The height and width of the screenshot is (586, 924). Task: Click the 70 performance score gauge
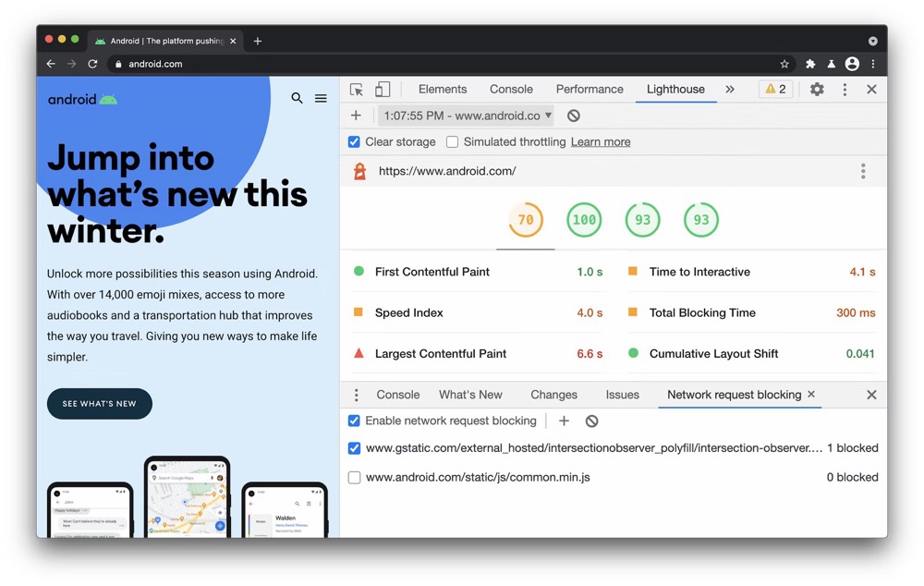526,220
